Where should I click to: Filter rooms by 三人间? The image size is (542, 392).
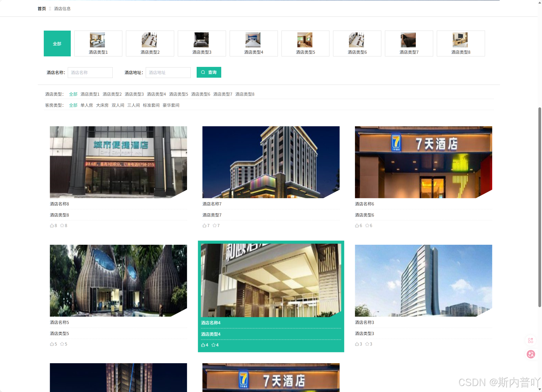click(x=133, y=105)
